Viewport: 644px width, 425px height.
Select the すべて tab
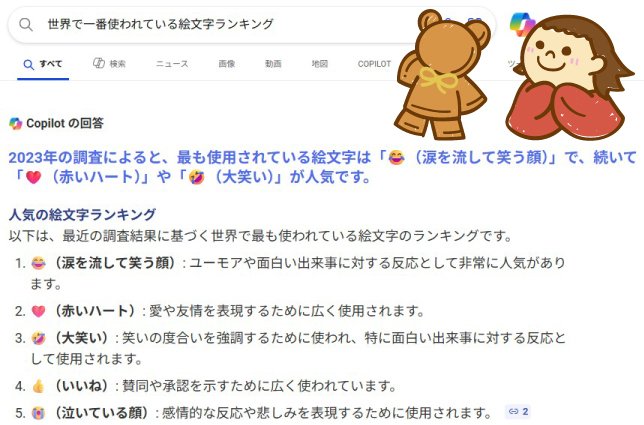point(43,64)
